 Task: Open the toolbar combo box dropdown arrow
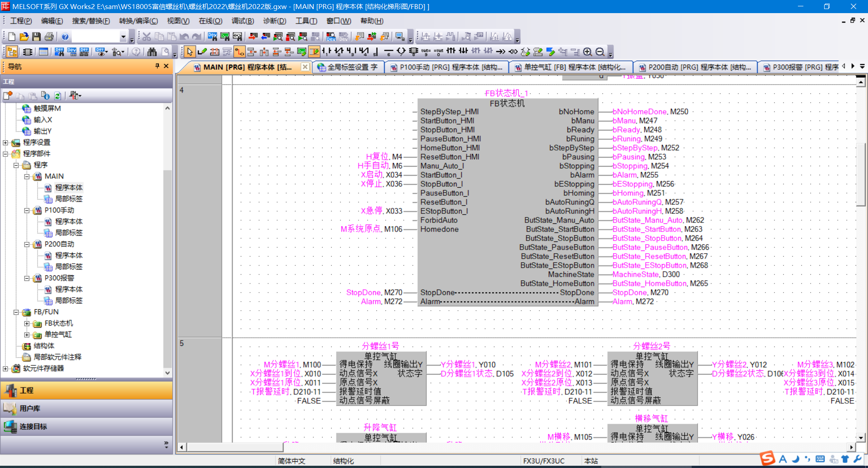(x=123, y=37)
